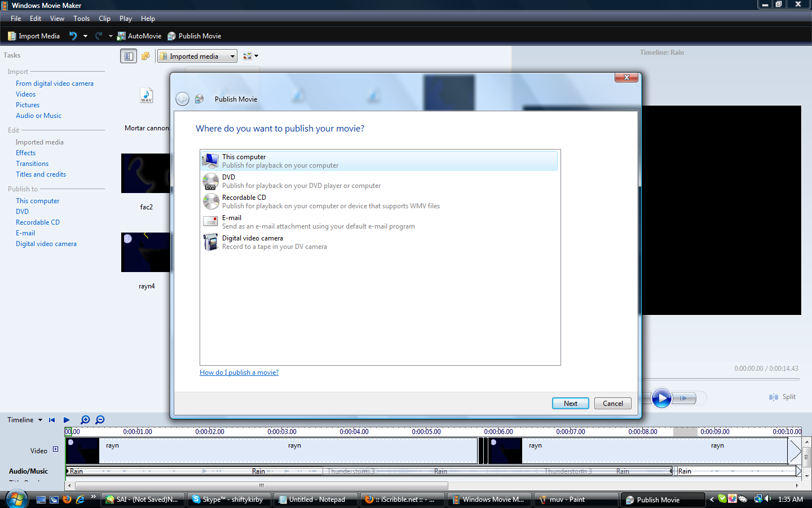Open 'How do I publish a movie?' link
This screenshot has width=812, height=508.
239,373
